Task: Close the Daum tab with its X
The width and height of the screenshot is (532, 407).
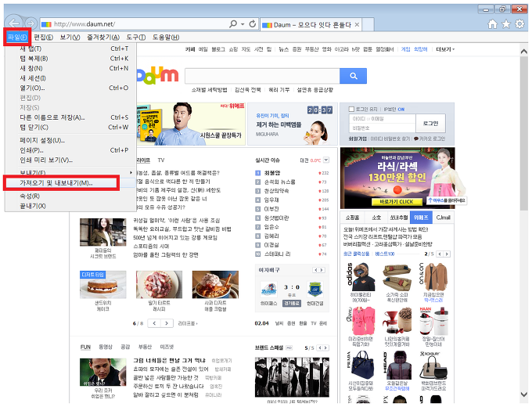Action: 357,24
